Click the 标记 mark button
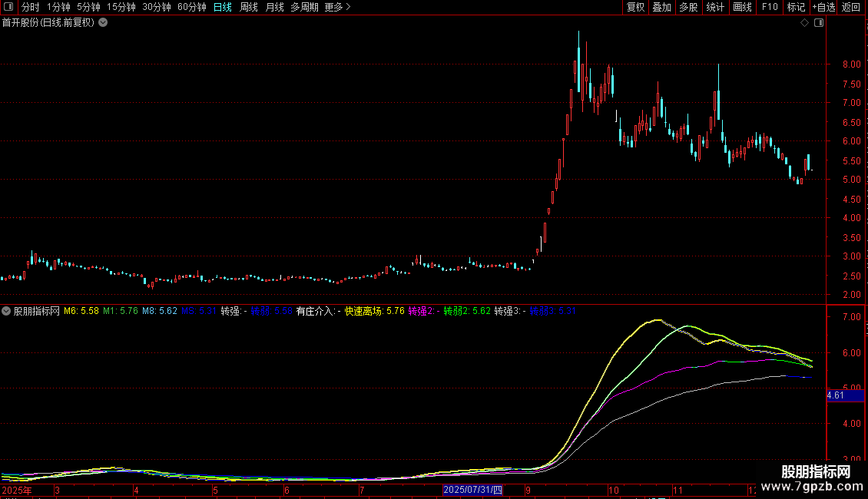Image resolution: width=868 pixels, height=499 pixels. coord(796,7)
